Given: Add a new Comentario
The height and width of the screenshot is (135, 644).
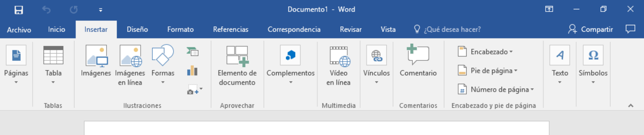Looking at the screenshot, I should tap(418, 55).
